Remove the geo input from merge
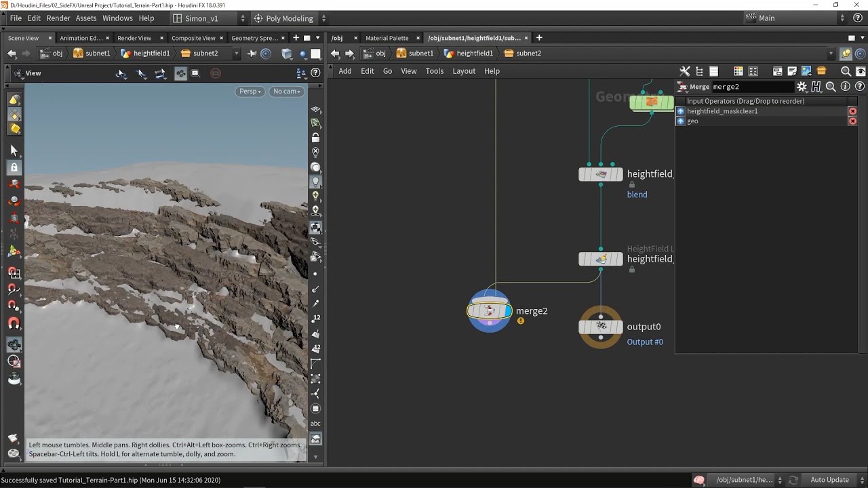The image size is (868, 488). click(852, 121)
